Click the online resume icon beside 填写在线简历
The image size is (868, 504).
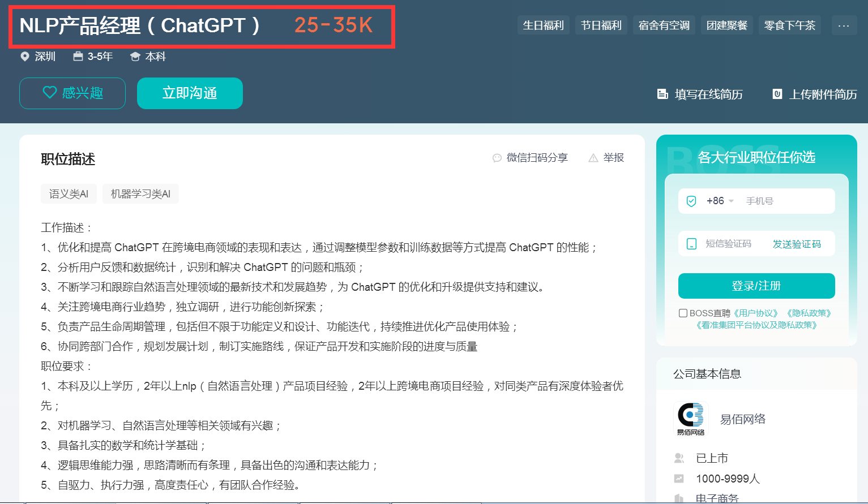(x=662, y=94)
